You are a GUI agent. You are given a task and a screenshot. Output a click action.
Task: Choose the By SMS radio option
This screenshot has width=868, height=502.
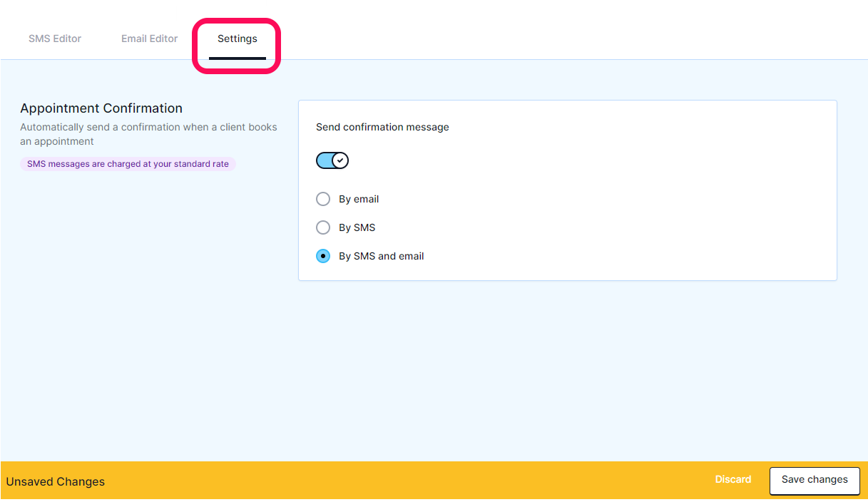tap(323, 227)
